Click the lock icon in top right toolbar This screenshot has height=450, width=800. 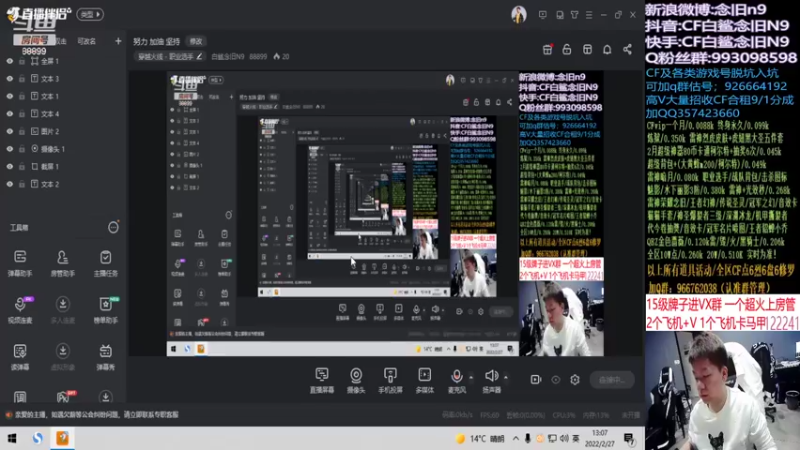pos(567,49)
